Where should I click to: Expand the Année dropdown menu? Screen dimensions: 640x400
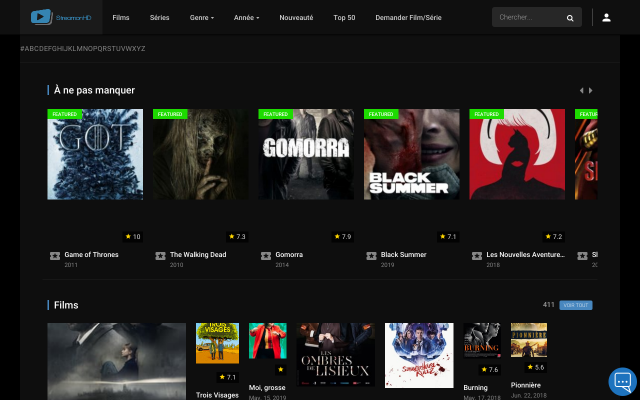247,18
